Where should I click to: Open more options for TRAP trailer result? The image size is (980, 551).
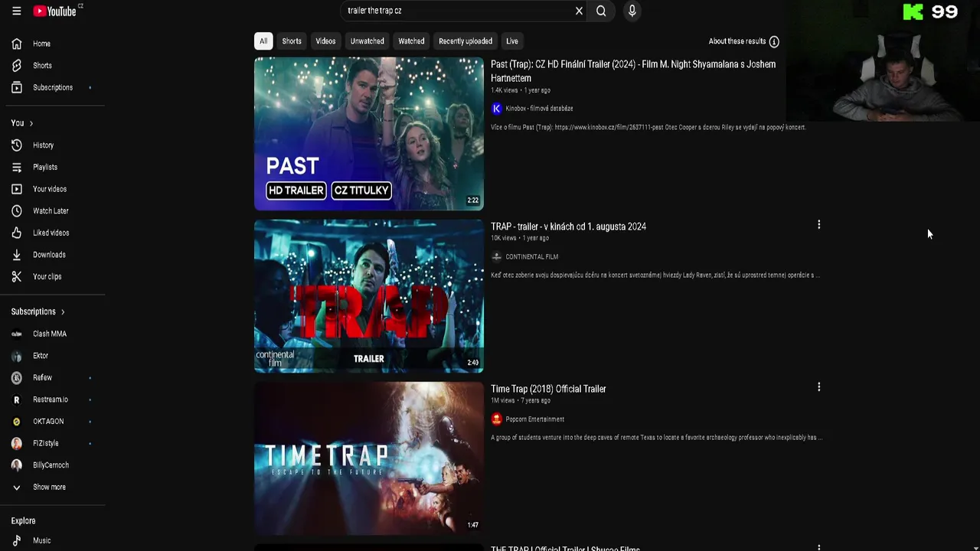point(818,225)
